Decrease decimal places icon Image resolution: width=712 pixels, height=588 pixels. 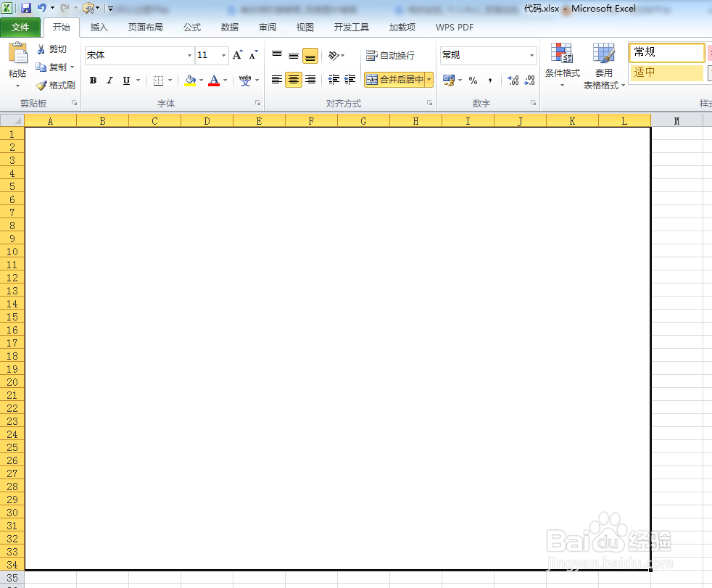pyautogui.click(x=529, y=80)
